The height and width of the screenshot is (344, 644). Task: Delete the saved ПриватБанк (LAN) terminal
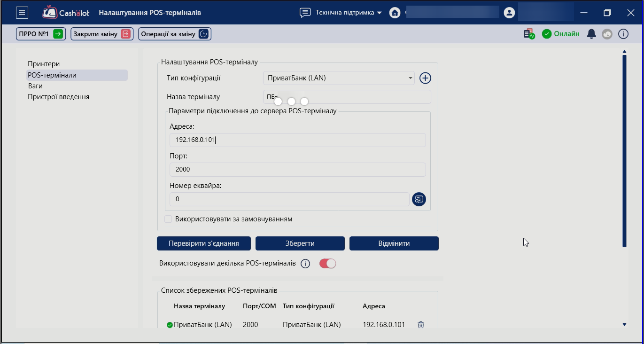[421, 325]
